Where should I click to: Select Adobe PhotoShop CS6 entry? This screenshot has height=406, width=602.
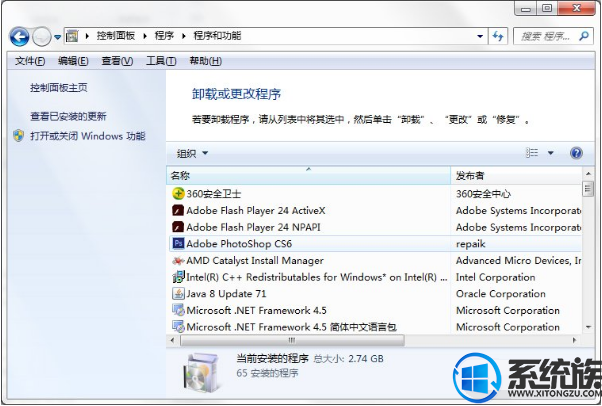coord(375,244)
